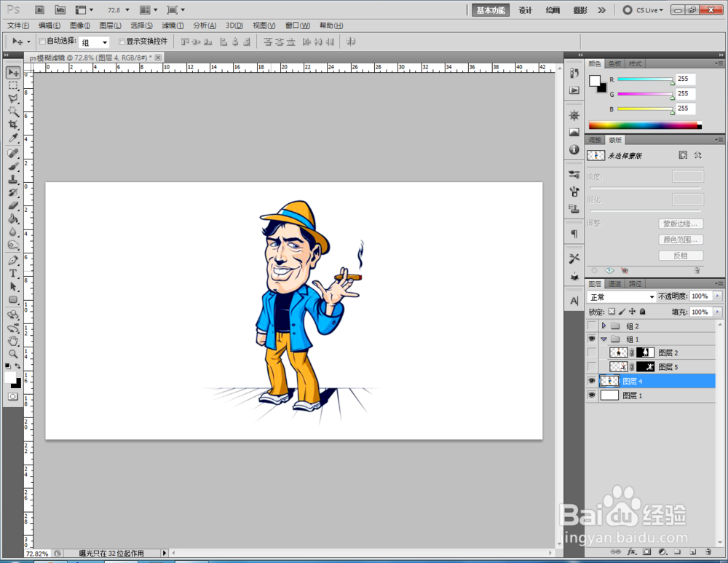This screenshot has height=563, width=728.
Task: Open the Info panel icon
Action: (574, 149)
